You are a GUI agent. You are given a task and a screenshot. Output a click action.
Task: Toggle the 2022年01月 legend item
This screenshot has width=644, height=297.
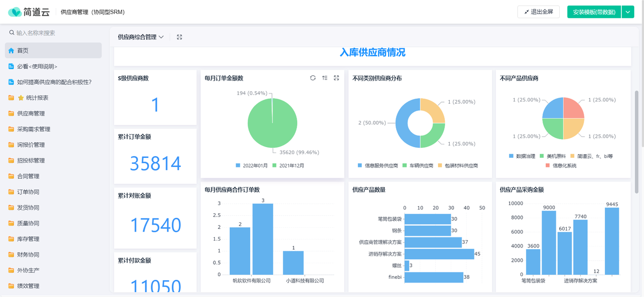pos(251,165)
